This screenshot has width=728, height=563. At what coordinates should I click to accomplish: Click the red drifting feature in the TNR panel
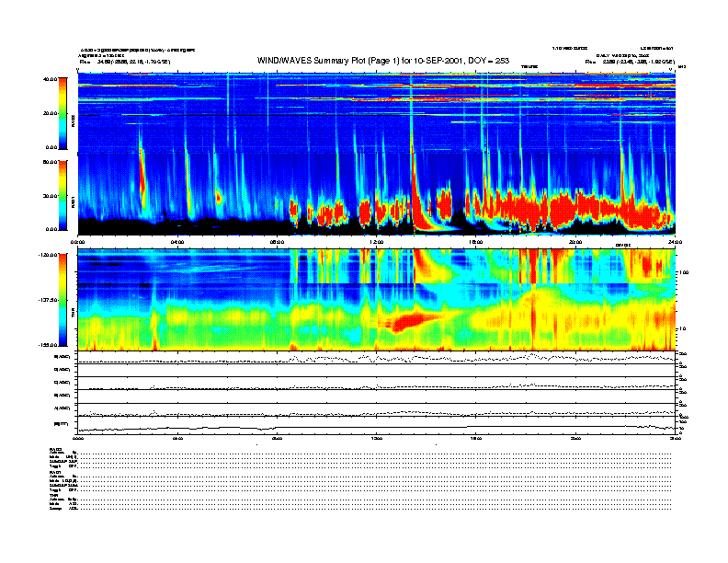(x=413, y=320)
